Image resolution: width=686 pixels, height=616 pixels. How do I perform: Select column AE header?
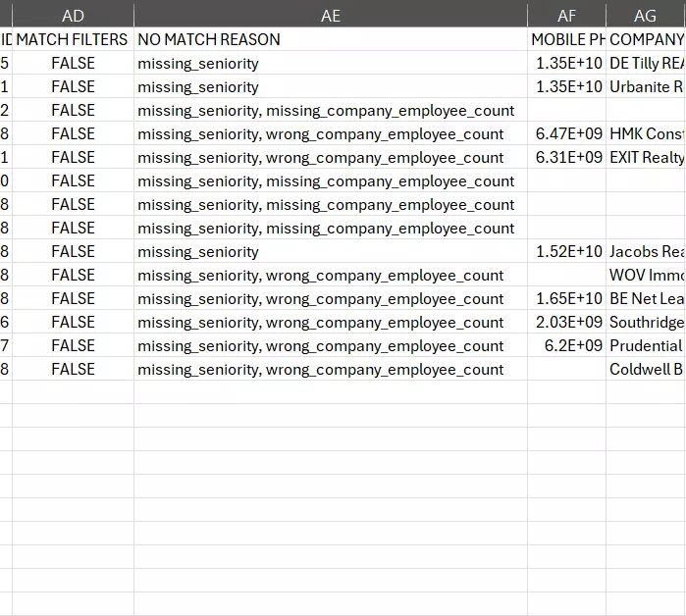pyautogui.click(x=331, y=16)
